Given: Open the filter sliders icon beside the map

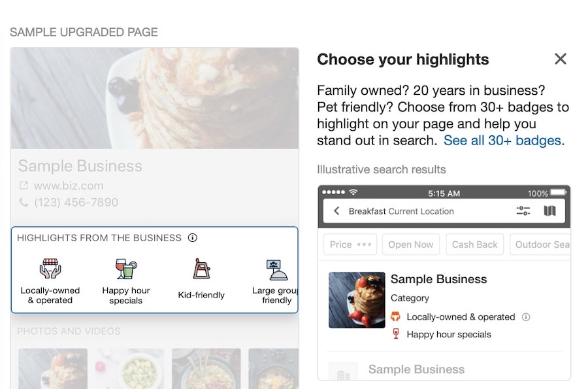Looking at the screenshot, I should (523, 211).
